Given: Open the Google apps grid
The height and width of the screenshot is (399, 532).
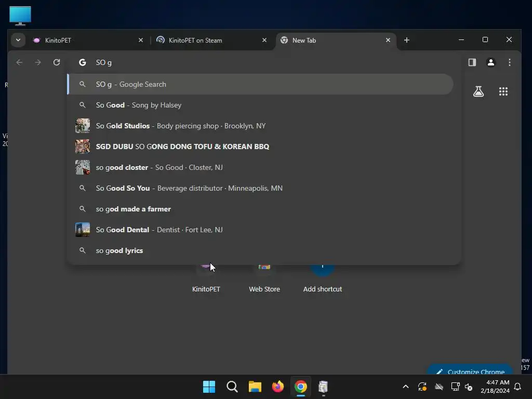Looking at the screenshot, I should [503, 91].
